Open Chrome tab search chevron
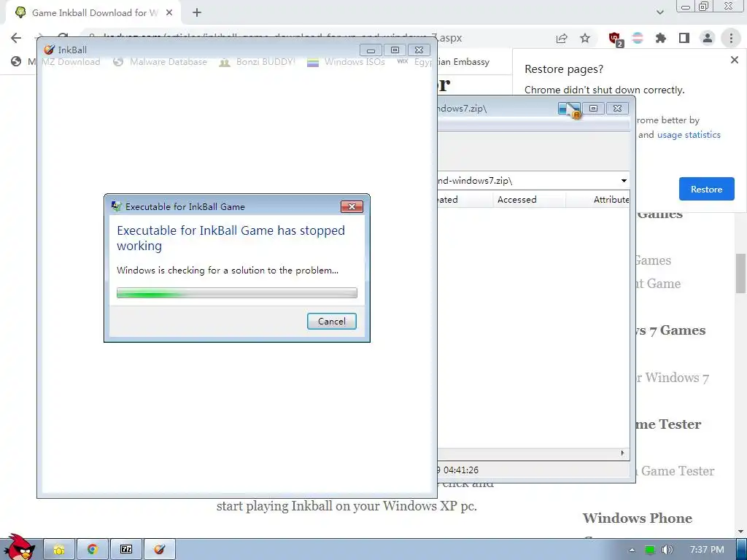Viewport: 747px width, 560px height. tap(659, 12)
